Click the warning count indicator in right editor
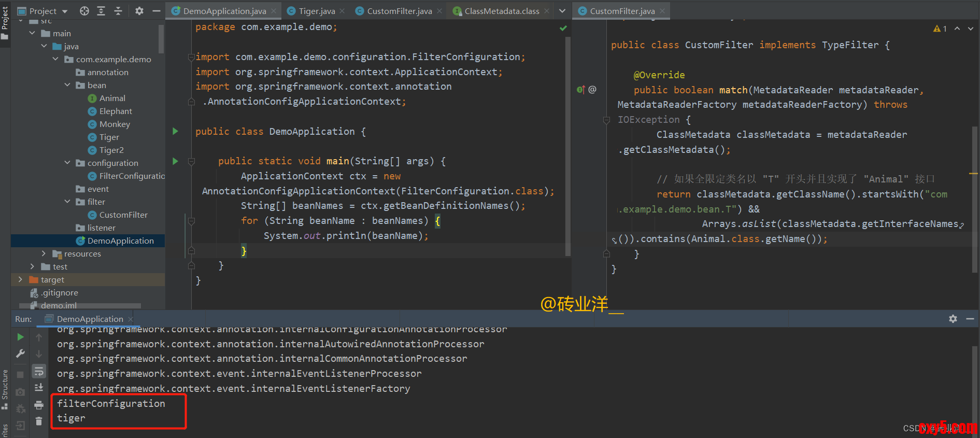Viewport: 980px width, 438px height. coord(940,29)
